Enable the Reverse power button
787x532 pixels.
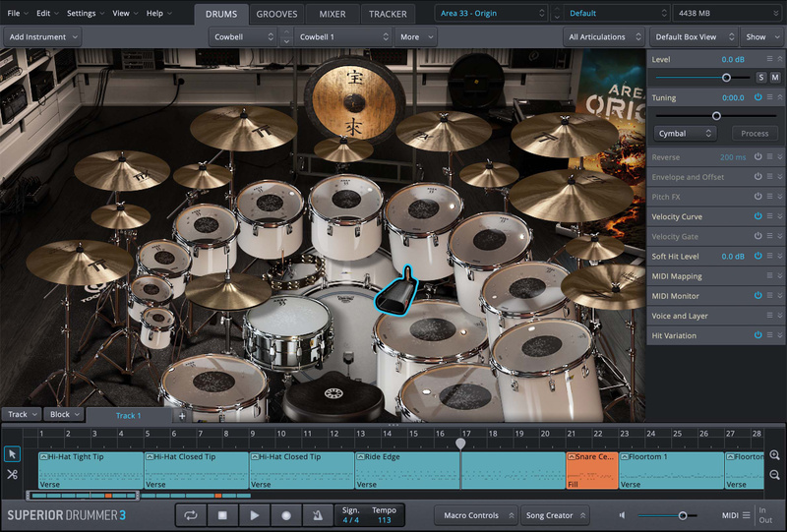pos(757,157)
